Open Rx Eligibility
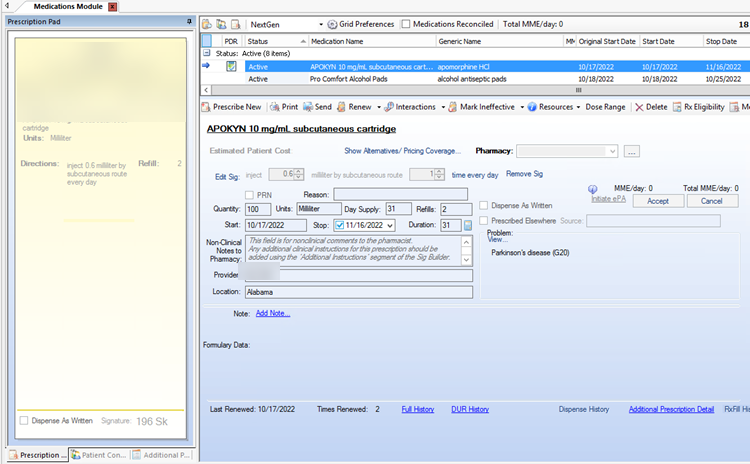This screenshot has width=750, height=464. click(x=699, y=107)
